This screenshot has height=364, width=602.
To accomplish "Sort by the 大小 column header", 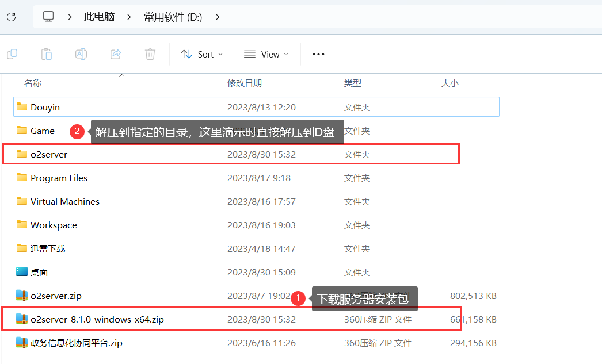I will [x=450, y=83].
